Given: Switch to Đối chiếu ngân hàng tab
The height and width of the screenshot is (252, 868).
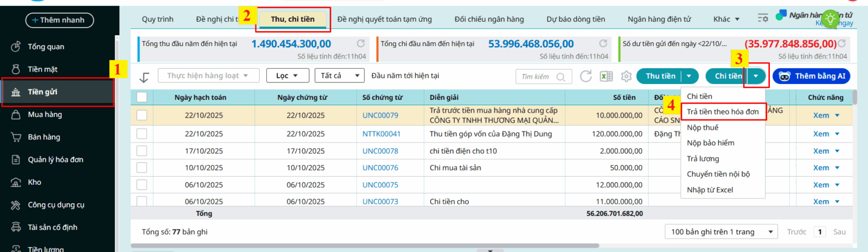Looking at the screenshot, I should pos(489,19).
